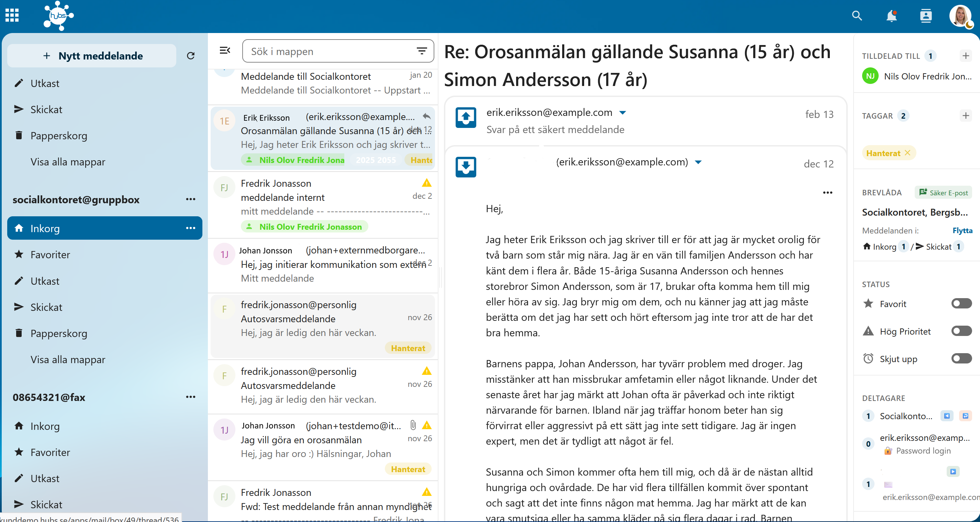Image resolution: width=980 pixels, height=522 pixels.
Task: Click the Flytta link
Action: tap(962, 230)
